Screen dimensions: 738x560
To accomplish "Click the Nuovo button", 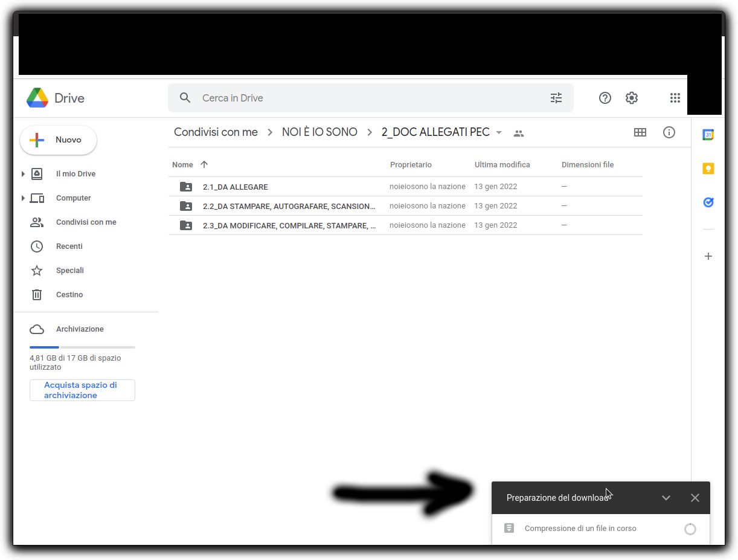I will click(x=59, y=140).
